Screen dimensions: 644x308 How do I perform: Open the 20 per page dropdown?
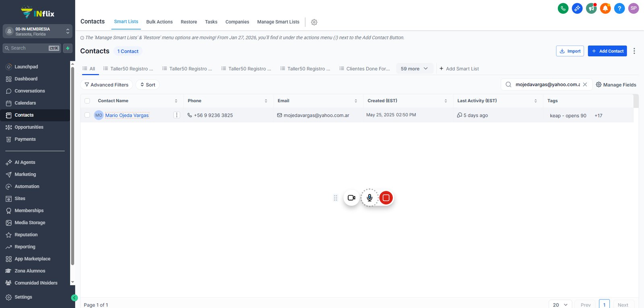pyautogui.click(x=560, y=305)
